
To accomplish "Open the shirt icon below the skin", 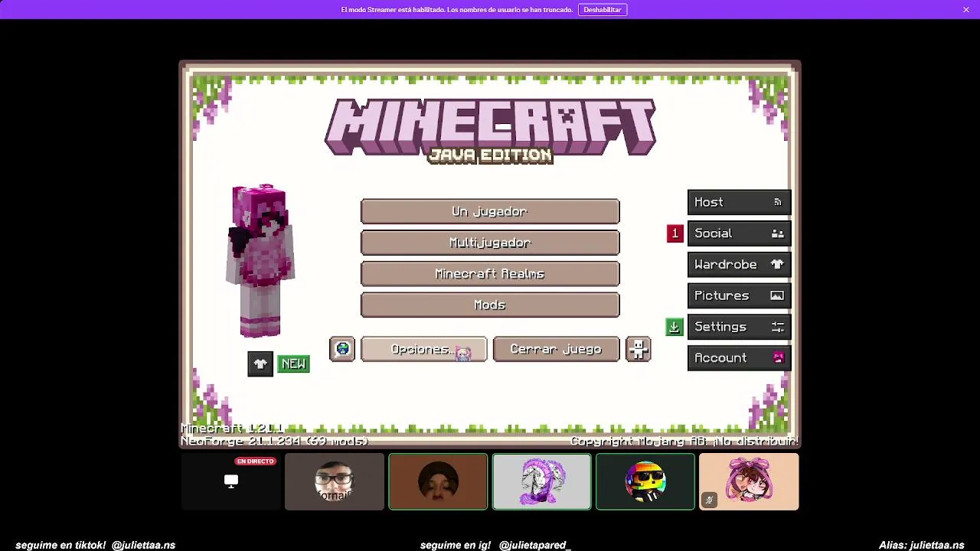I will coord(260,364).
